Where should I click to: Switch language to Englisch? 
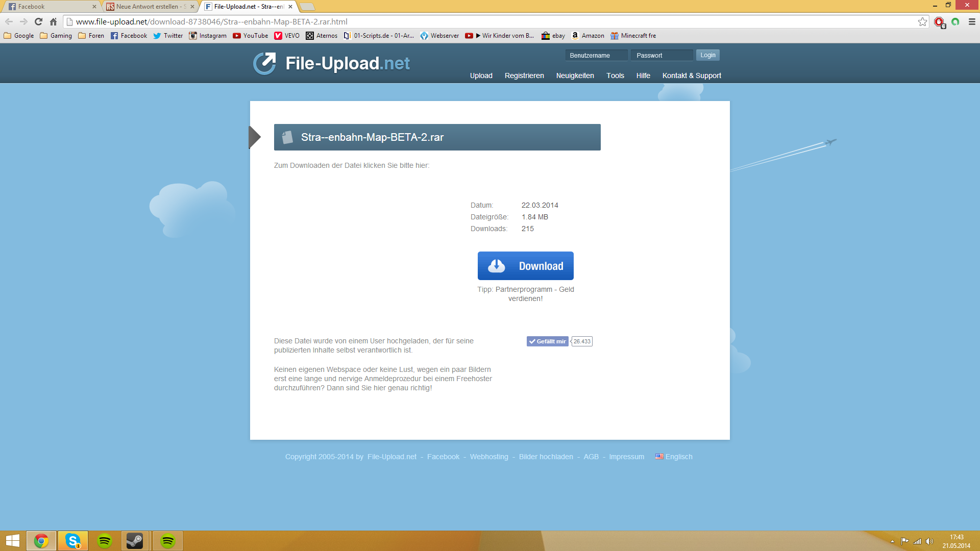click(674, 457)
